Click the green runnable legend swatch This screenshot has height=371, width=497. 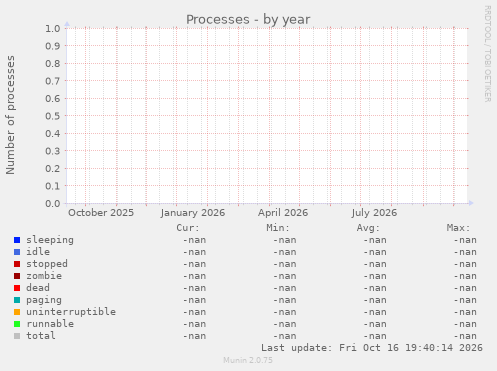pos(17,324)
